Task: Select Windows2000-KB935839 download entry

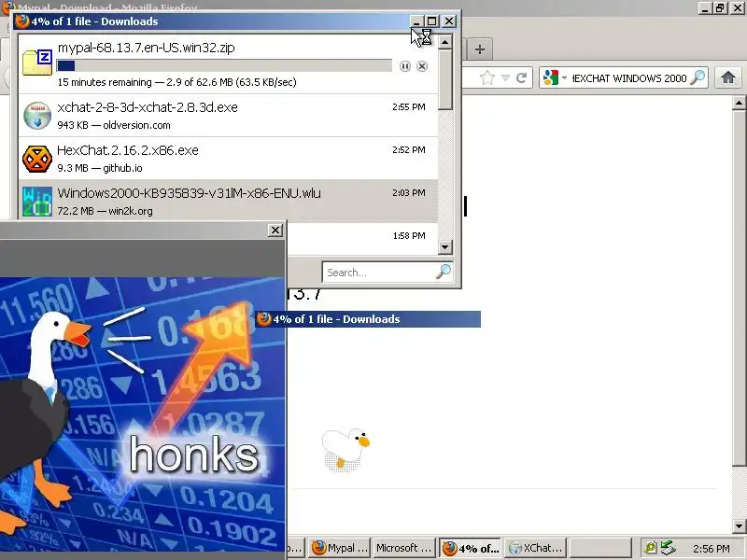Action: click(228, 202)
